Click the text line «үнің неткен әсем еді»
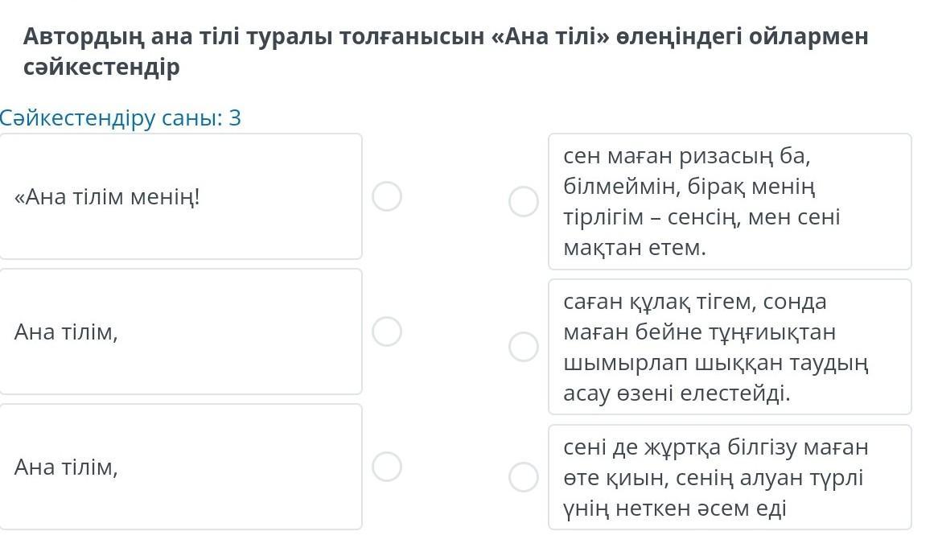The width and height of the screenshot is (938, 560). click(674, 509)
